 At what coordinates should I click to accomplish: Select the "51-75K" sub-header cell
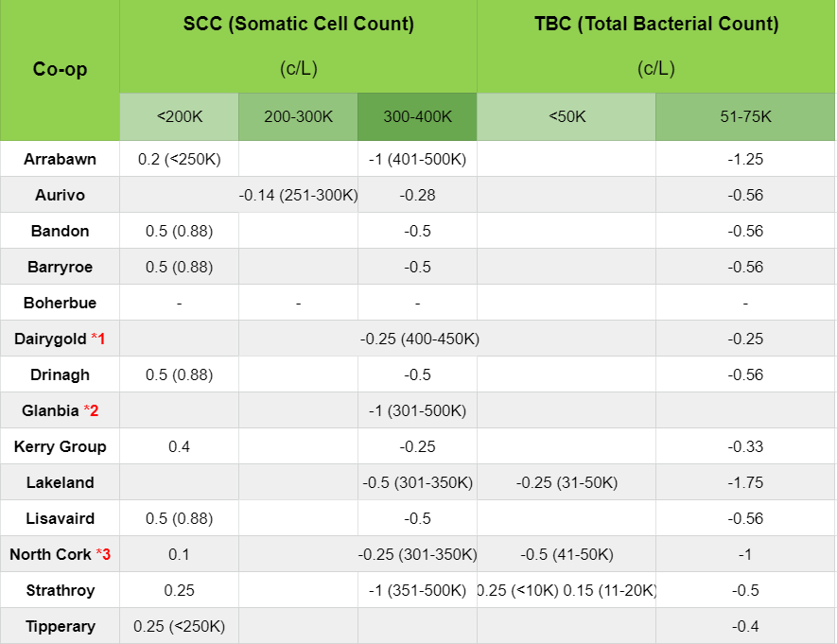pos(745,117)
